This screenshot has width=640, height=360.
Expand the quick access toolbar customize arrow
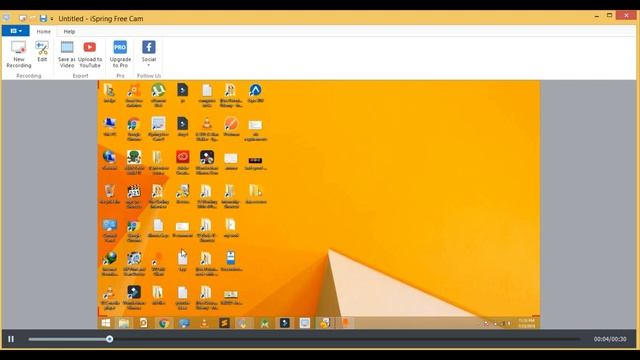click(52, 19)
